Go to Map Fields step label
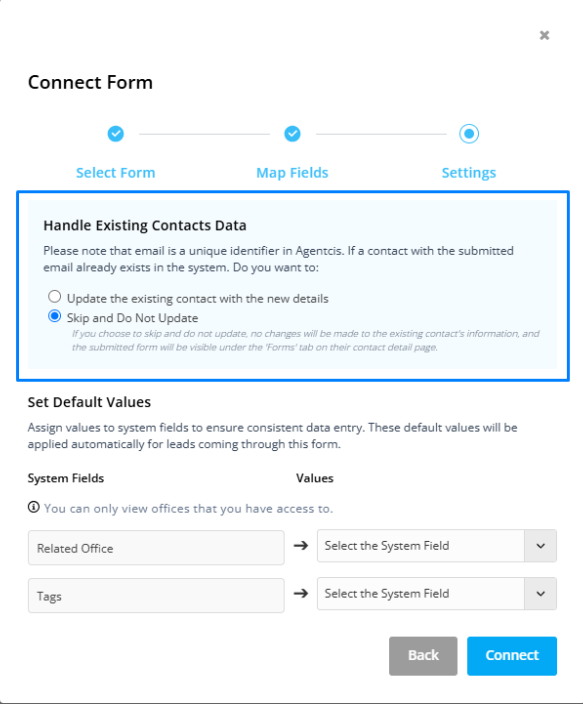The height and width of the screenshot is (704, 583). [292, 173]
